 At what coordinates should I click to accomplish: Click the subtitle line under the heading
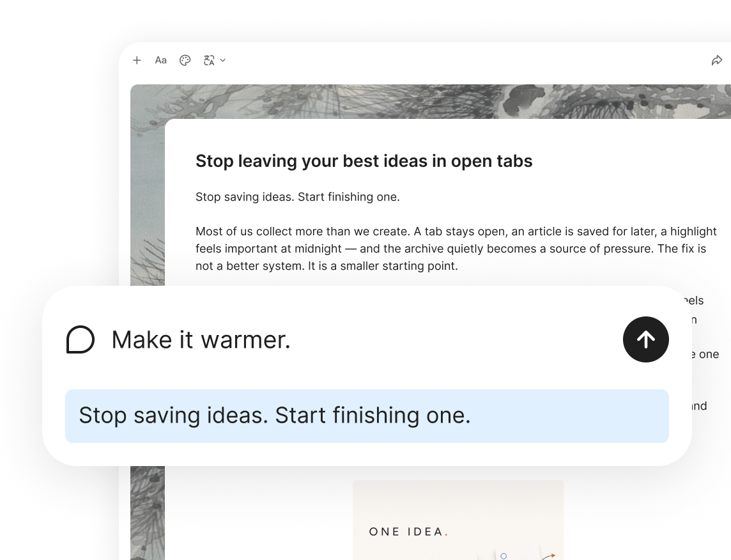(x=297, y=197)
